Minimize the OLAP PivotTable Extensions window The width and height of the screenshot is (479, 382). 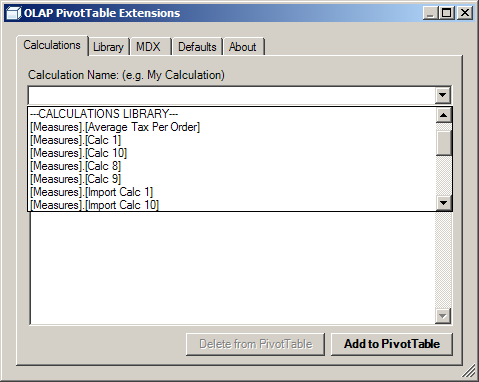(431, 13)
